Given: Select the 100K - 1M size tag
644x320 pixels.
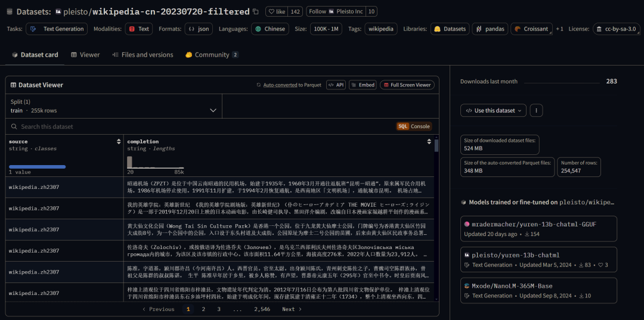Looking at the screenshot, I should [326, 29].
